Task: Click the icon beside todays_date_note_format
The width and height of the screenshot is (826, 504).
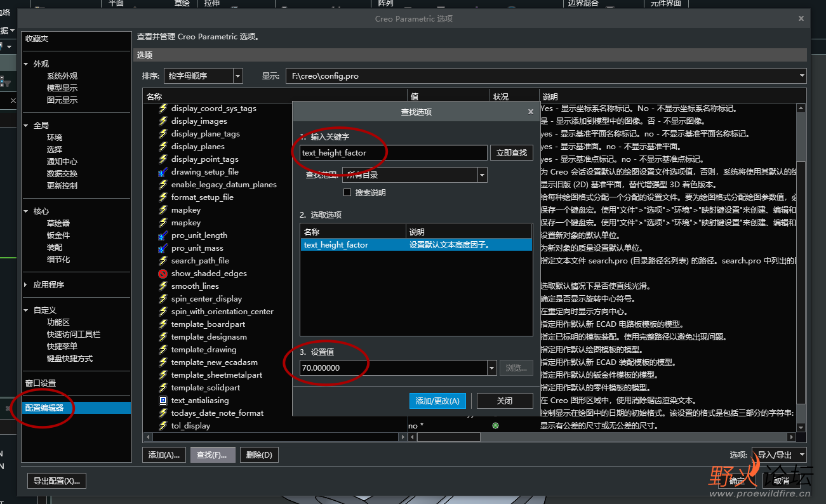Action: click(x=163, y=413)
